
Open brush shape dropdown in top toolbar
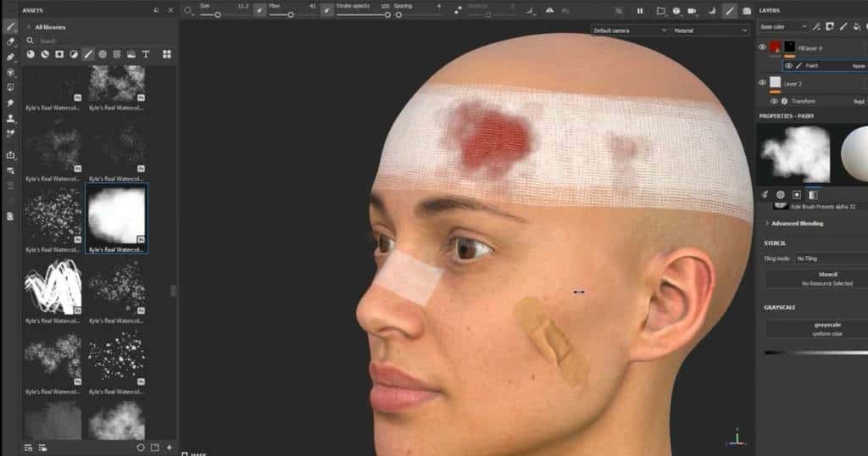click(x=189, y=10)
